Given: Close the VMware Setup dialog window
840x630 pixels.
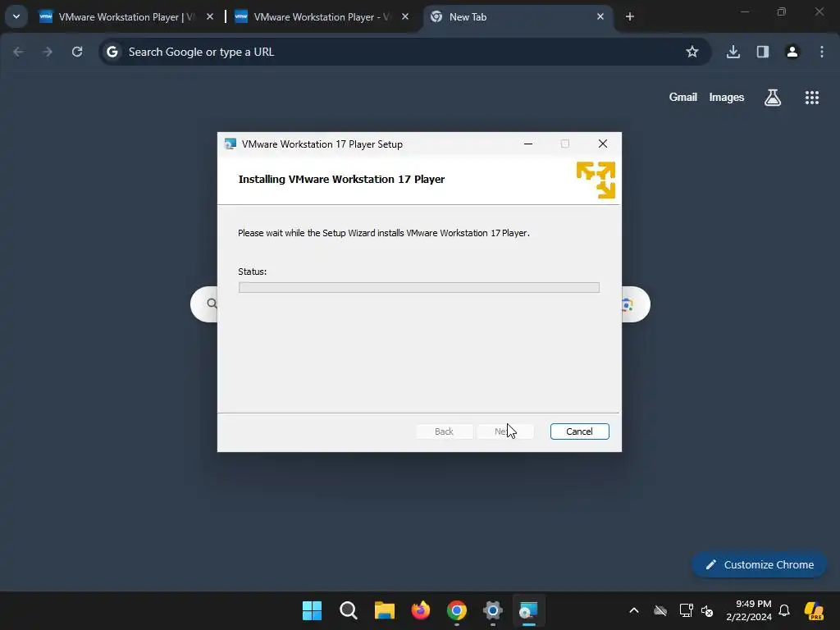Looking at the screenshot, I should pos(603,144).
